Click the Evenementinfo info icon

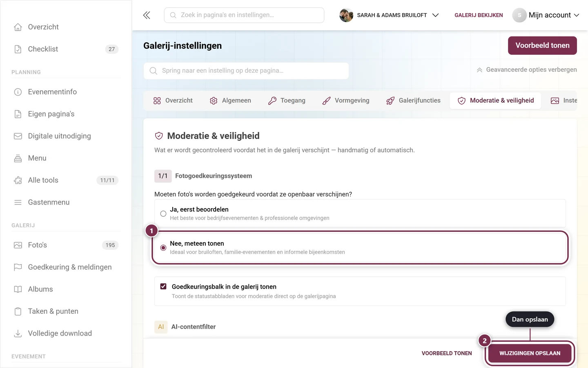pyautogui.click(x=18, y=92)
